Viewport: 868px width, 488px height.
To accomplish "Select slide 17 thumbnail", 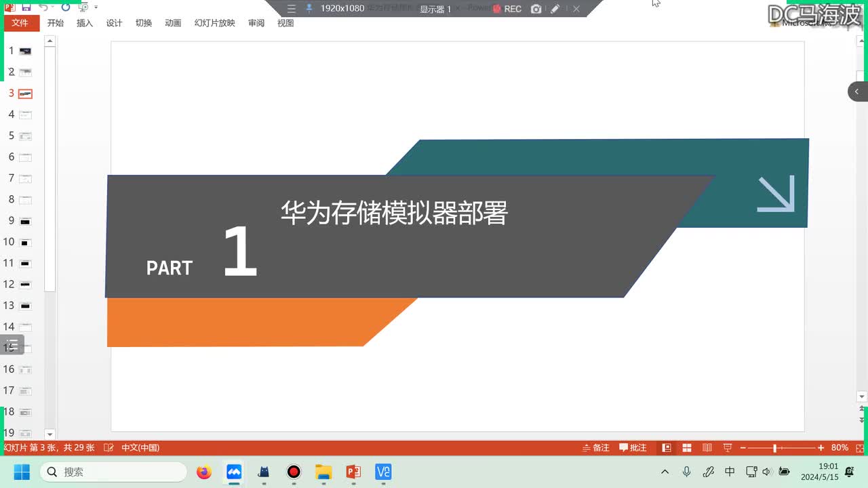I will click(x=25, y=391).
